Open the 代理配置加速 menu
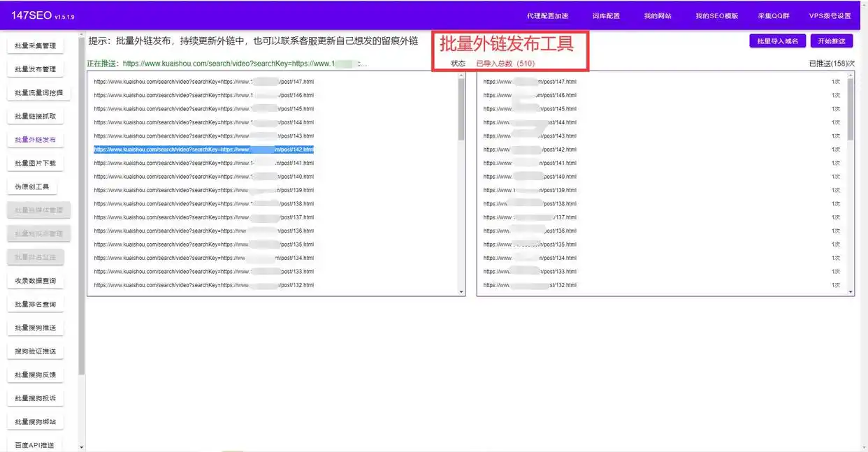The image size is (868, 452). [549, 15]
